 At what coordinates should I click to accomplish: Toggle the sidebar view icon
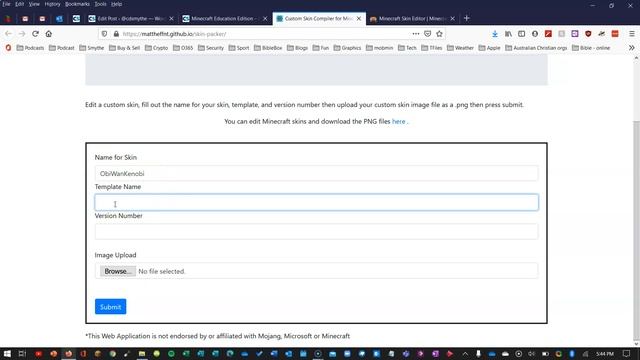(522, 34)
